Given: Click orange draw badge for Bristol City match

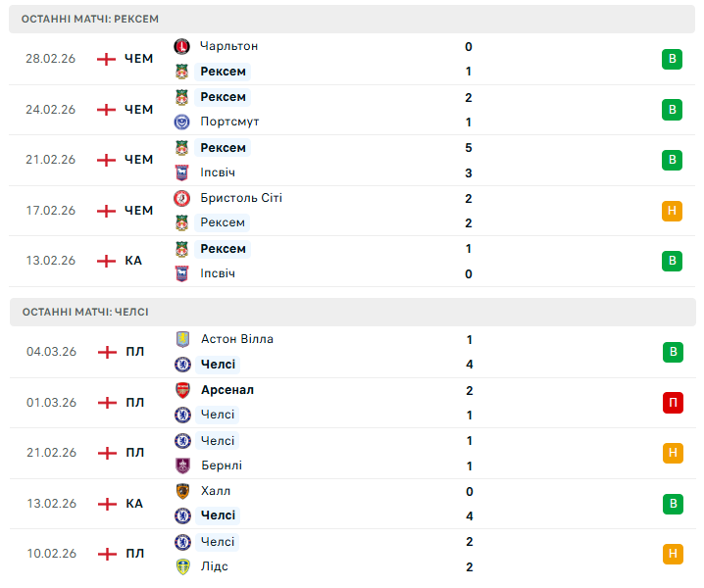Looking at the screenshot, I should point(672,210).
